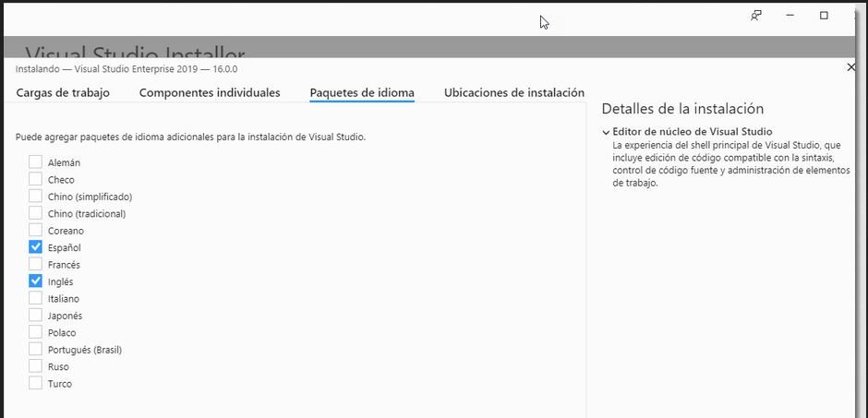Open Componentes individuales tab
Image resolution: width=868 pixels, height=418 pixels.
point(210,92)
